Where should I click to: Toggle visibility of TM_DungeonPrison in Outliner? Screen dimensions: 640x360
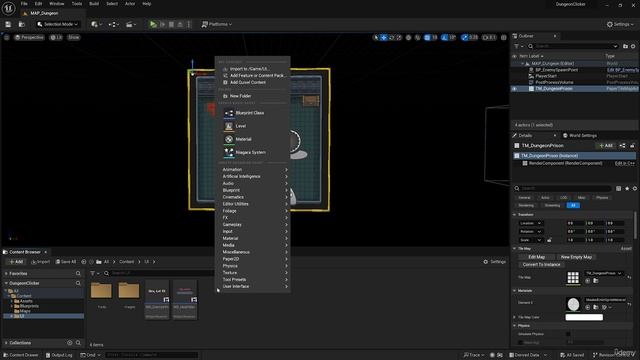coord(514,89)
